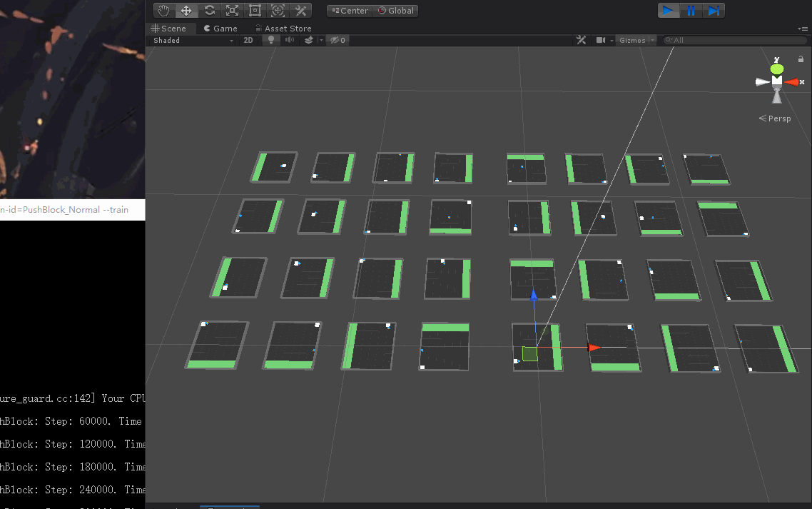Click the green plane move handle square
Viewport: 812px width, 509px height.
click(529, 353)
